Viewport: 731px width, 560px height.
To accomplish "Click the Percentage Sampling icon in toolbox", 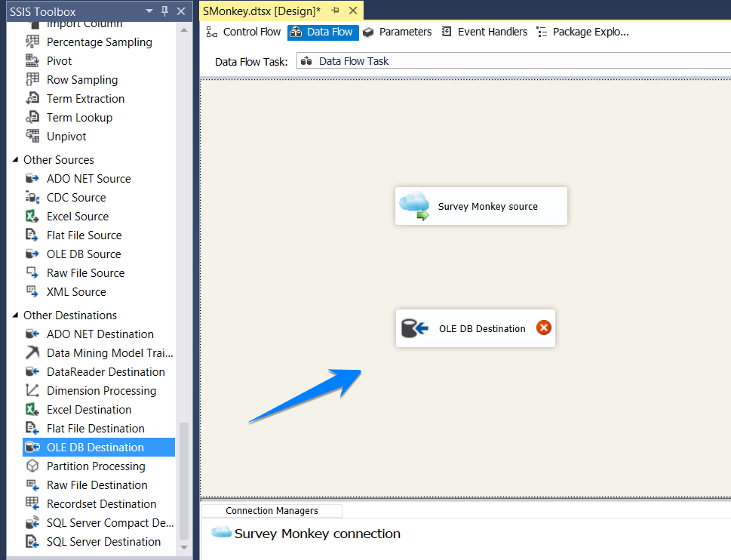I will pos(32,42).
